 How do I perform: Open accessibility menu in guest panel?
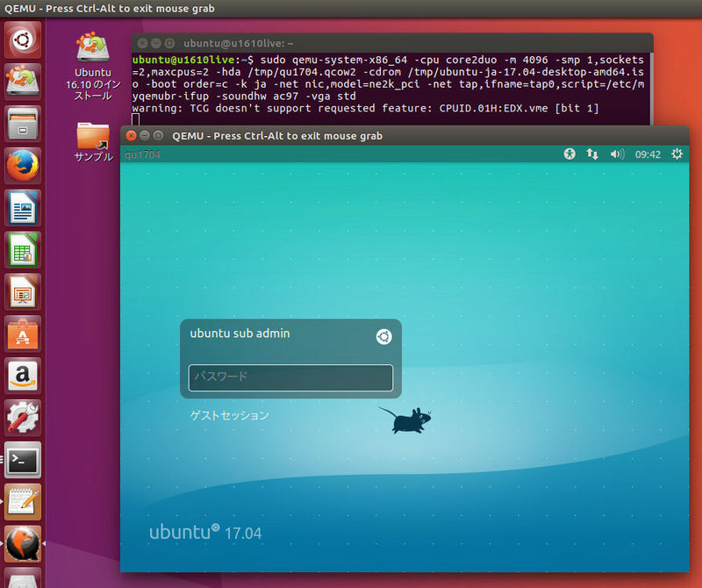569,154
